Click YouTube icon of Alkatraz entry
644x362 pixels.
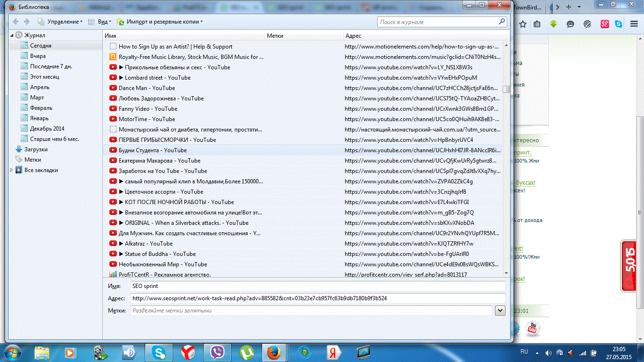[113, 244]
